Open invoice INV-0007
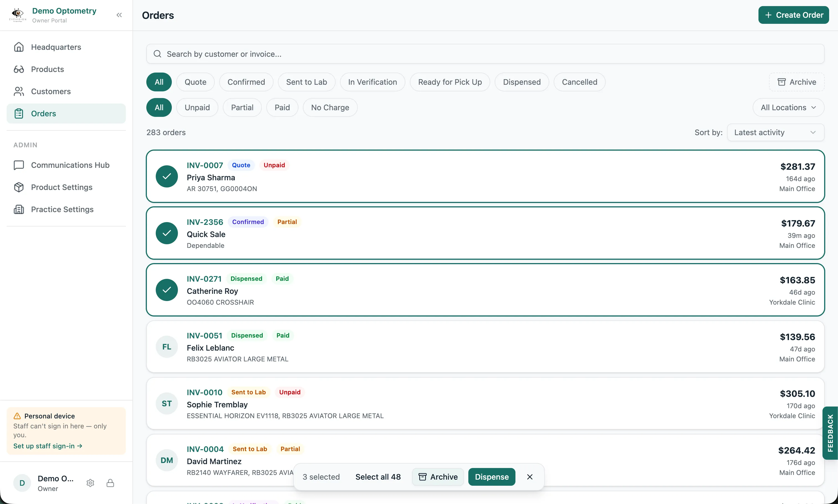 (205, 165)
